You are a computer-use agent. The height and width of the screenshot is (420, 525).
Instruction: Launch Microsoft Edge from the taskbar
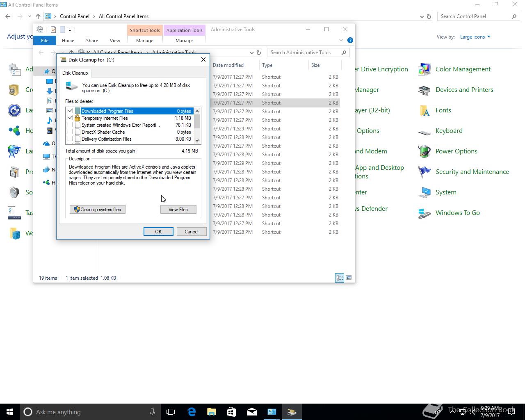pyautogui.click(x=192, y=412)
